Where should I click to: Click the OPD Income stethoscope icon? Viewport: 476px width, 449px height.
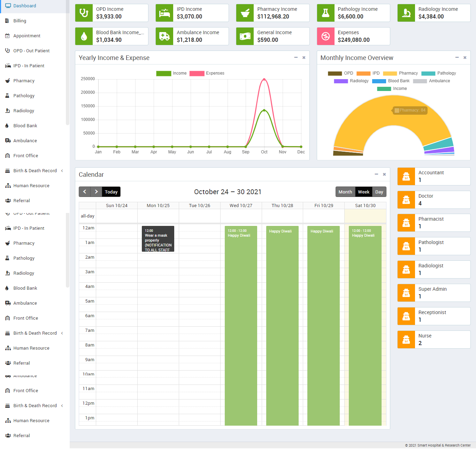click(x=84, y=13)
